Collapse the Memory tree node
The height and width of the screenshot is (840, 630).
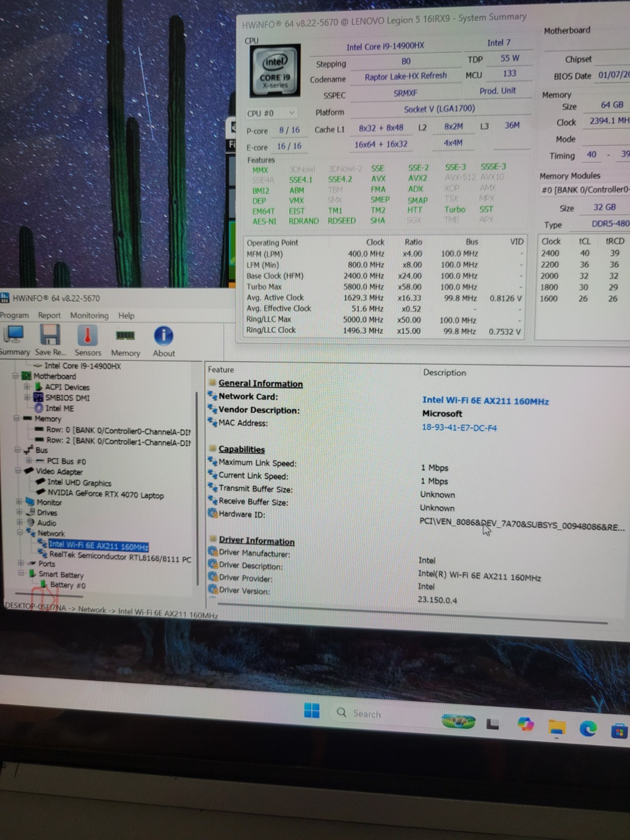[x=16, y=418]
